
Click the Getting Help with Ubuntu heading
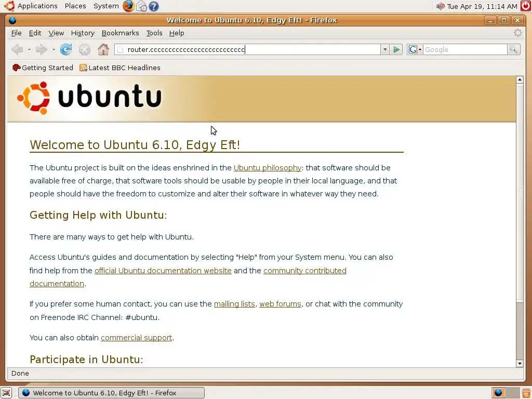[98, 215]
